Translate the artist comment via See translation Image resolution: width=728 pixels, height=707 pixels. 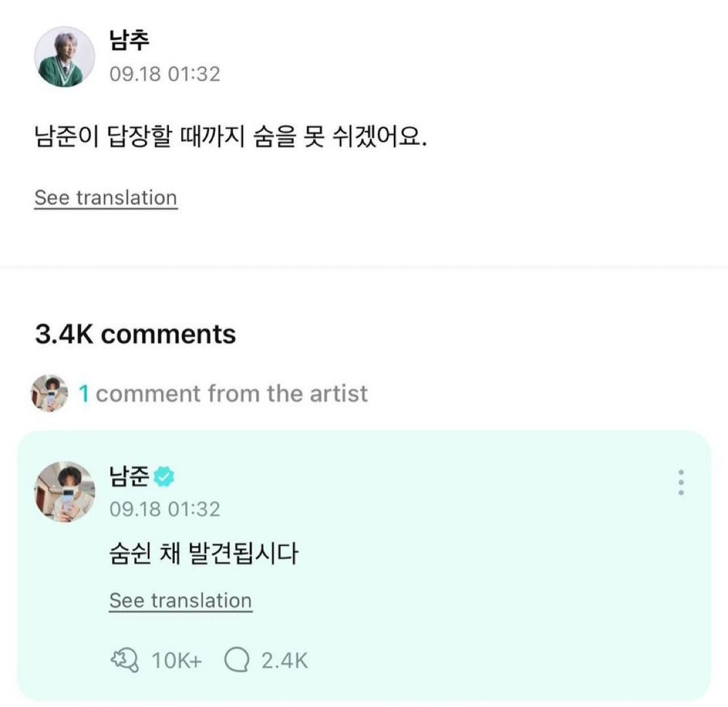pos(181,601)
